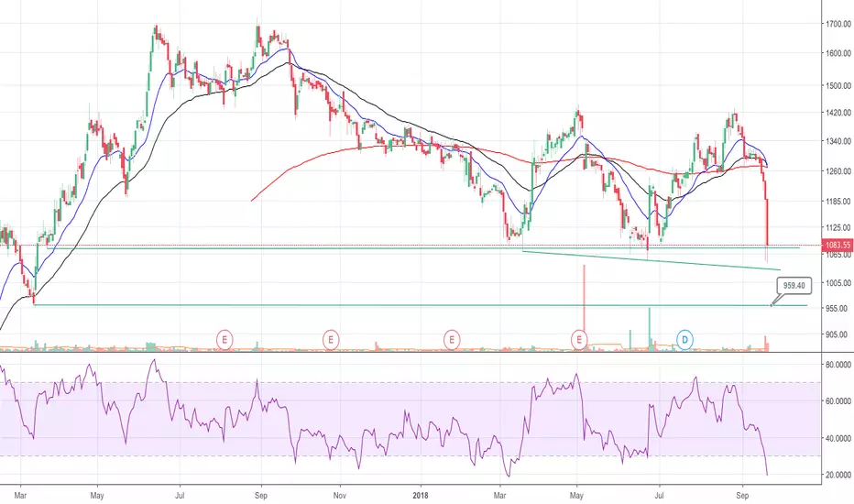Open the earnings E marker just before Nov
854x504 pixels.
pos(331,340)
